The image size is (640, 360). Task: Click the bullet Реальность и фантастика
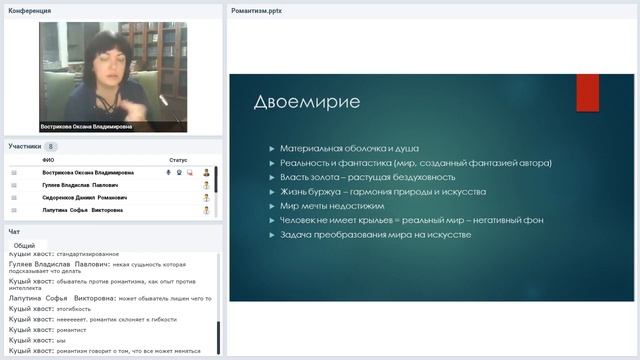(x=416, y=163)
